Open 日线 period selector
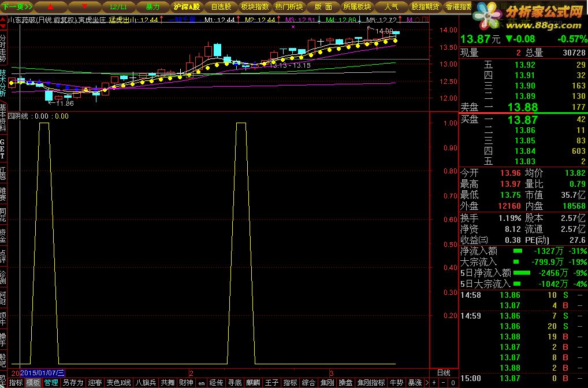Screen dimensions: 588x388 click(444, 372)
